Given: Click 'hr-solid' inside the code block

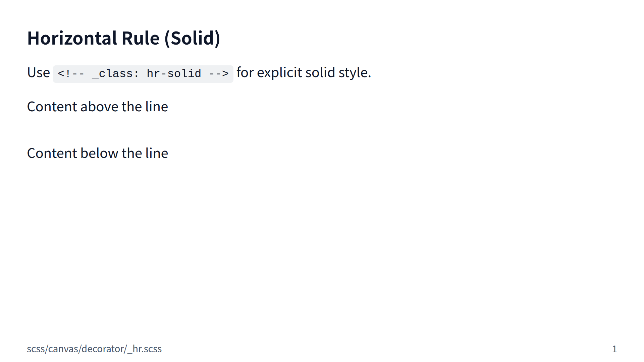Looking at the screenshot, I should pyautogui.click(x=174, y=74).
